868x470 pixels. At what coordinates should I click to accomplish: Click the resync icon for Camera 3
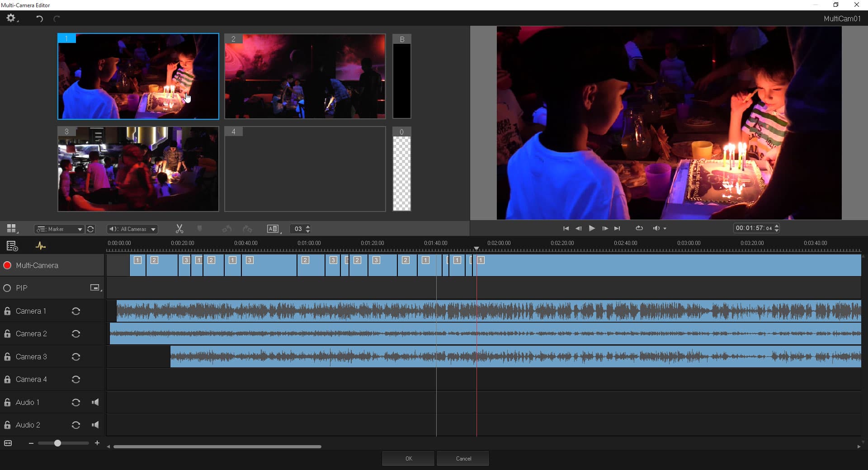pyautogui.click(x=76, y=357)
